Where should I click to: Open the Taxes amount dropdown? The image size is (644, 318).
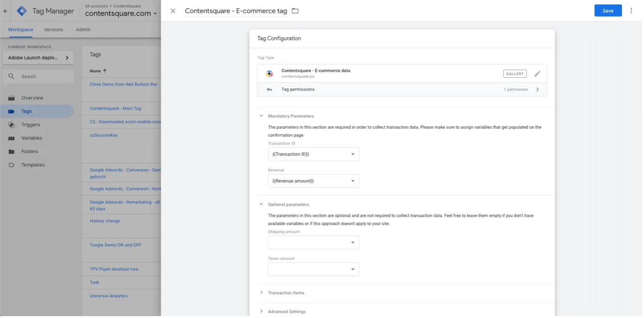click(313, 269)
